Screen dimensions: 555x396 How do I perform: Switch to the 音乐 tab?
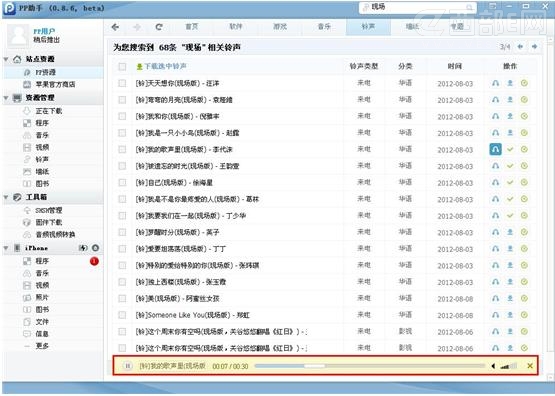[x=324, y=27]
